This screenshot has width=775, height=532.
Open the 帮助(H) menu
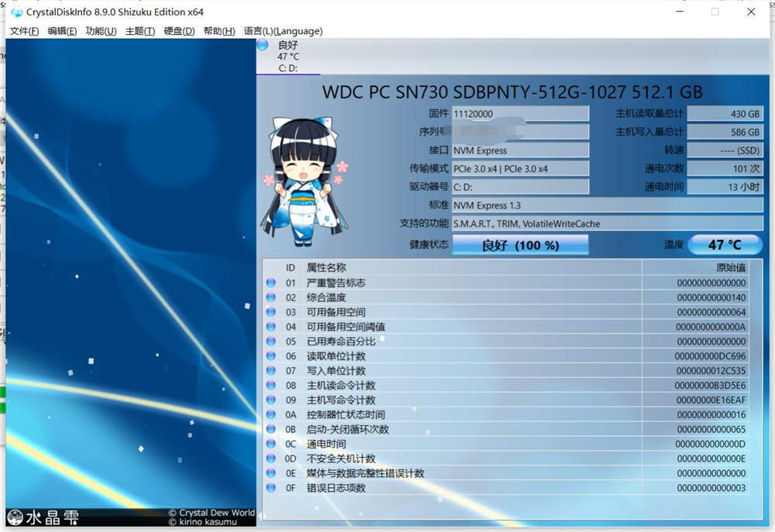click(x=219, y=31)
